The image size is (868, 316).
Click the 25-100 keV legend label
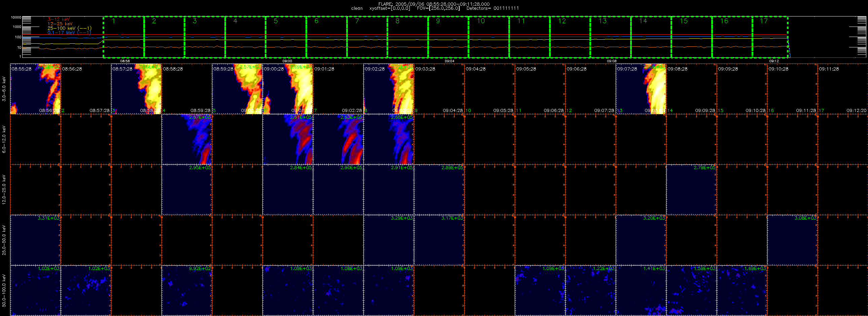click(x=69, y=28)
